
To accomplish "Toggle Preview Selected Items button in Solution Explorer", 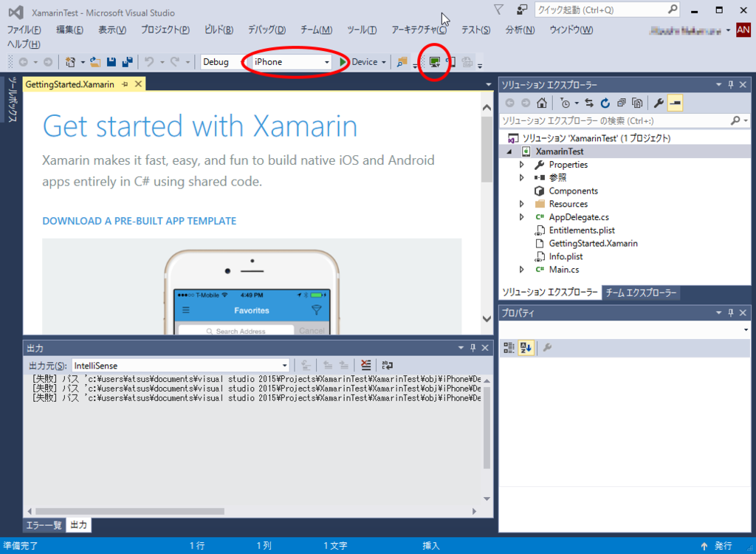I will coord(675,103).
